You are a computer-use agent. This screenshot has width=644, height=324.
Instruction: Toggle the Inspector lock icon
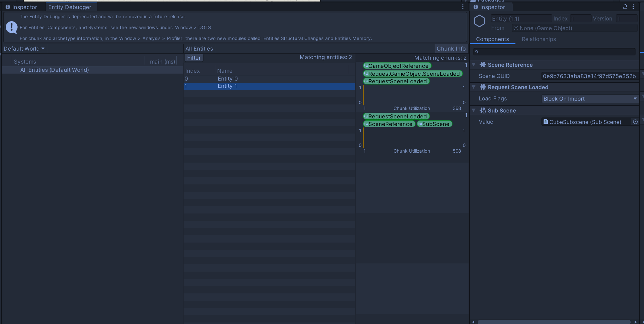point(625,7)
